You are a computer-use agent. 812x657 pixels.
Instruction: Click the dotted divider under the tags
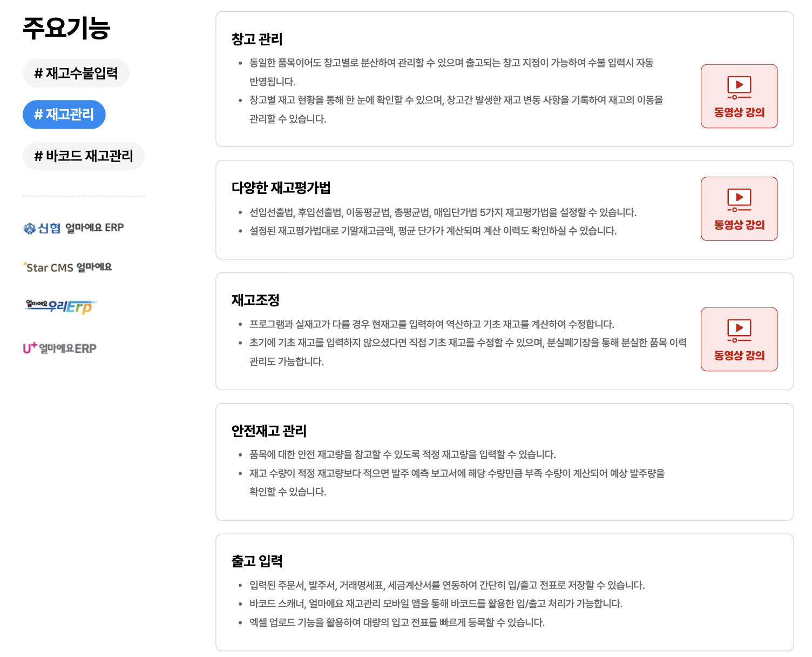(x=83, y=196)
